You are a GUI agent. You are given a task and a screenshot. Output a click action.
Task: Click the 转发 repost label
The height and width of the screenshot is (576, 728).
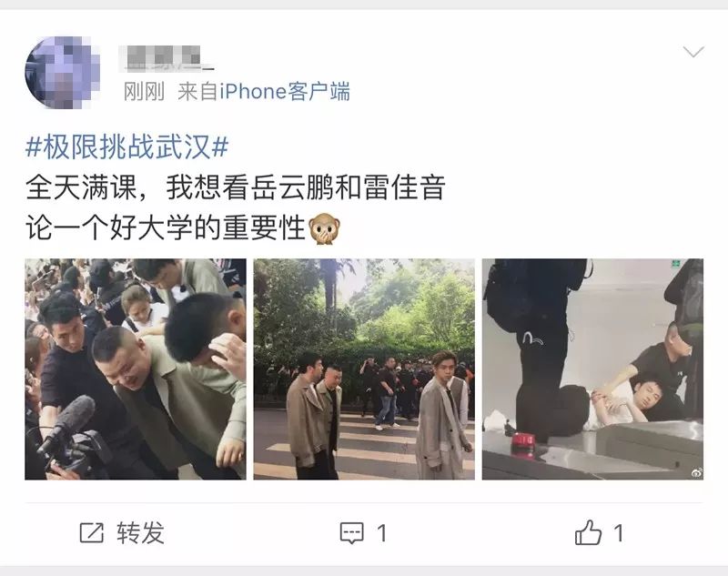141,533
